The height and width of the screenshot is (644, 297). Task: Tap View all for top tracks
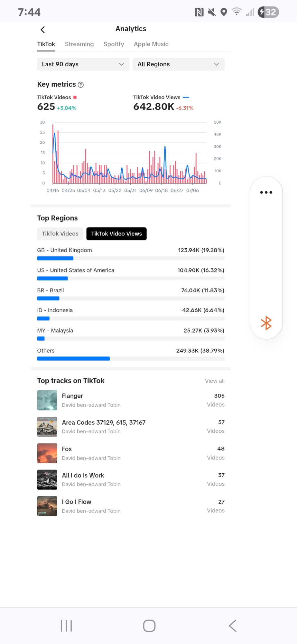(x=215, y=381)
